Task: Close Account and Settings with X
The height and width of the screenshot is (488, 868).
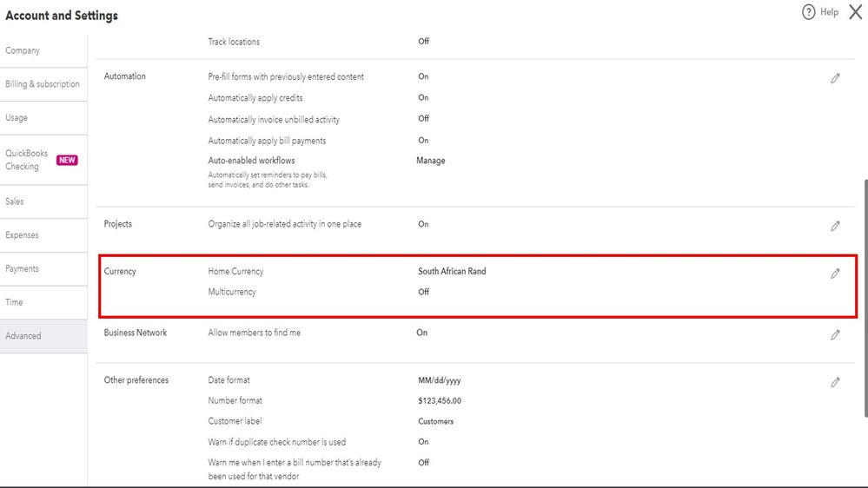Action: (x=855, y=12)
